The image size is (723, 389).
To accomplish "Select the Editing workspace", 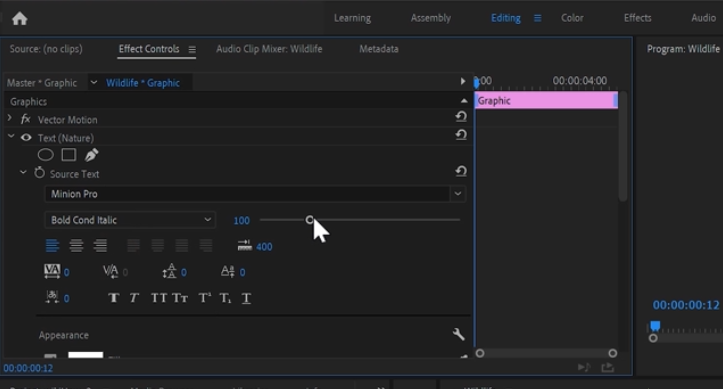I will (x=505, y=18).
